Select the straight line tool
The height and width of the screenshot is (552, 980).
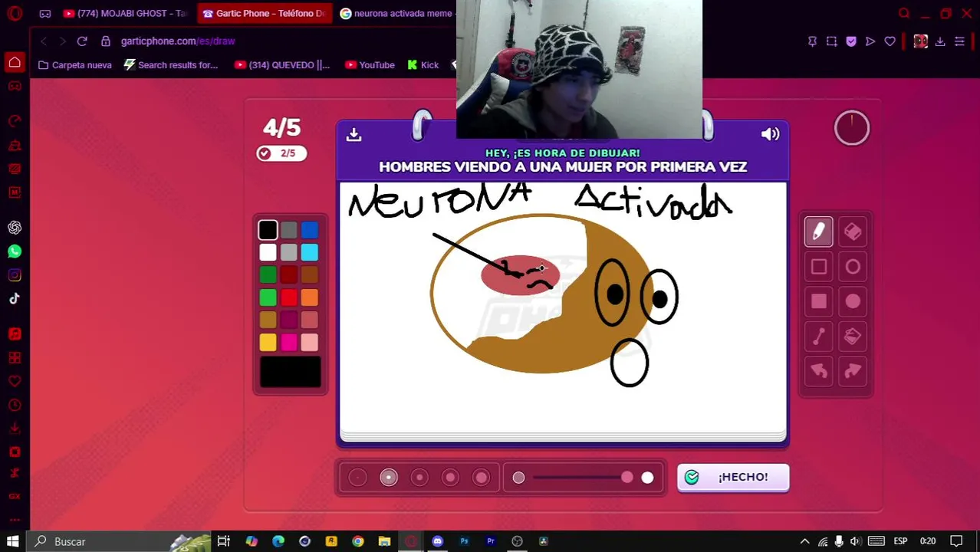point(818,337)
